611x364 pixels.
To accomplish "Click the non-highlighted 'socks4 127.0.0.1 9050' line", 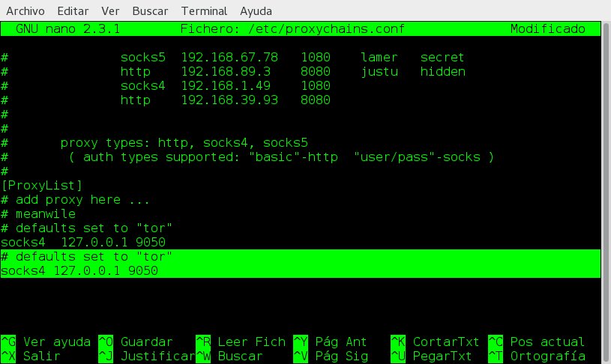I will coord(83,243).
